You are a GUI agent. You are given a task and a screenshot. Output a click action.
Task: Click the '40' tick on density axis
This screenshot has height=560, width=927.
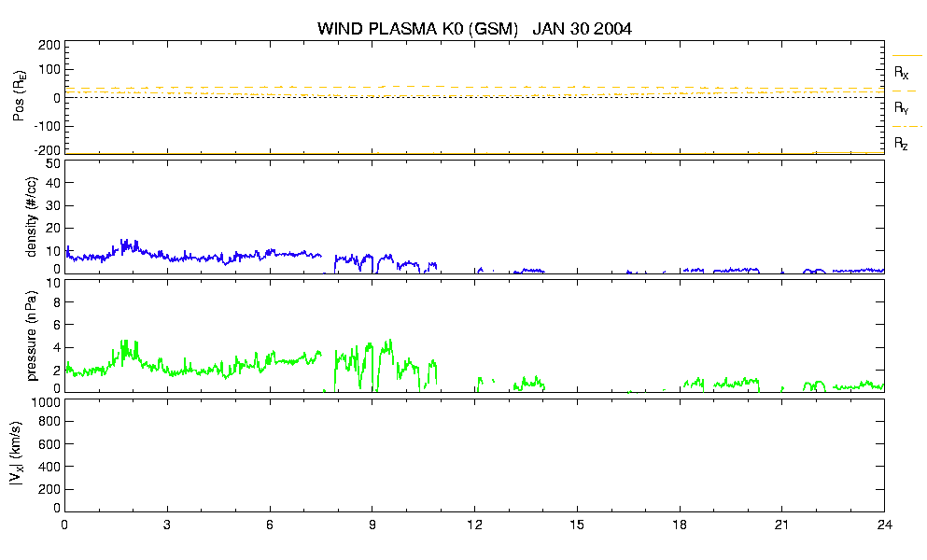54,183
